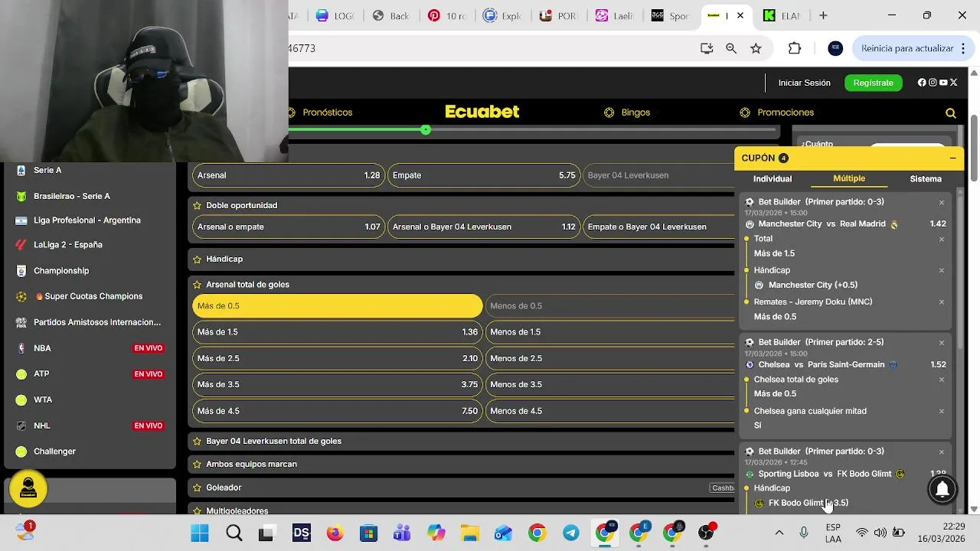Open OBS Studio from taskbar
This screenshot has height=551, width=980.
707,533
